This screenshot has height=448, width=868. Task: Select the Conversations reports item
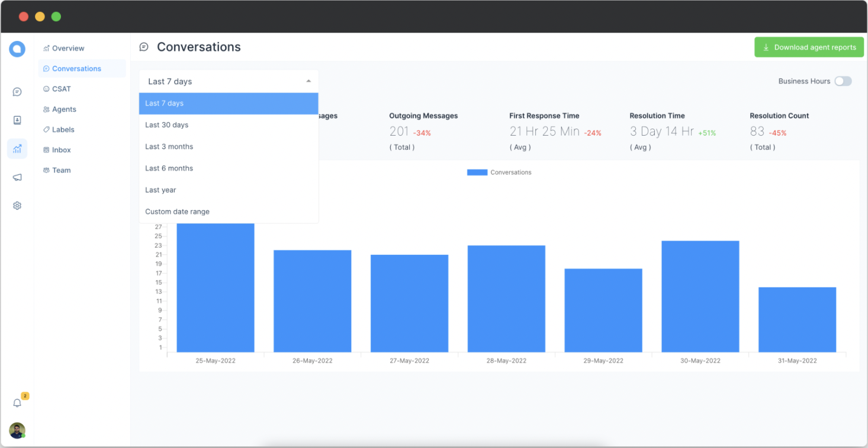(82, 69)
